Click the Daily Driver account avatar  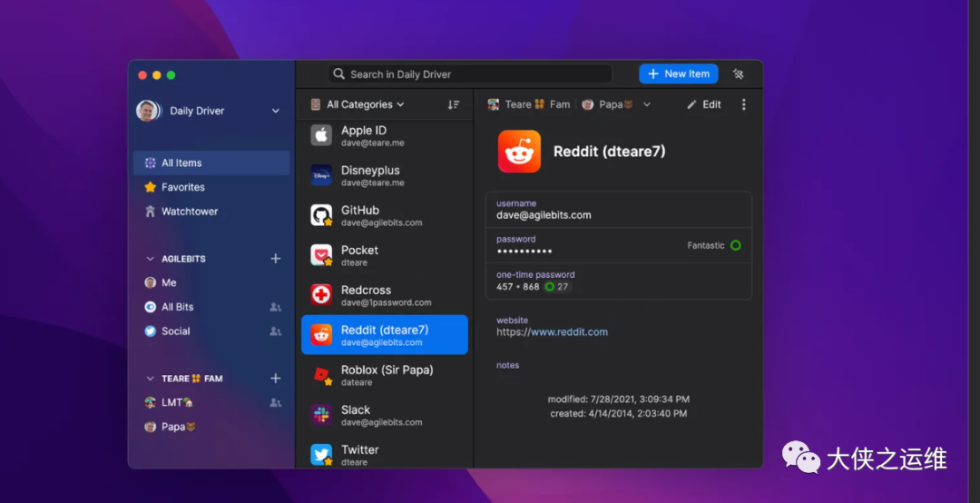pyautogui.click(x=148, y=111)
